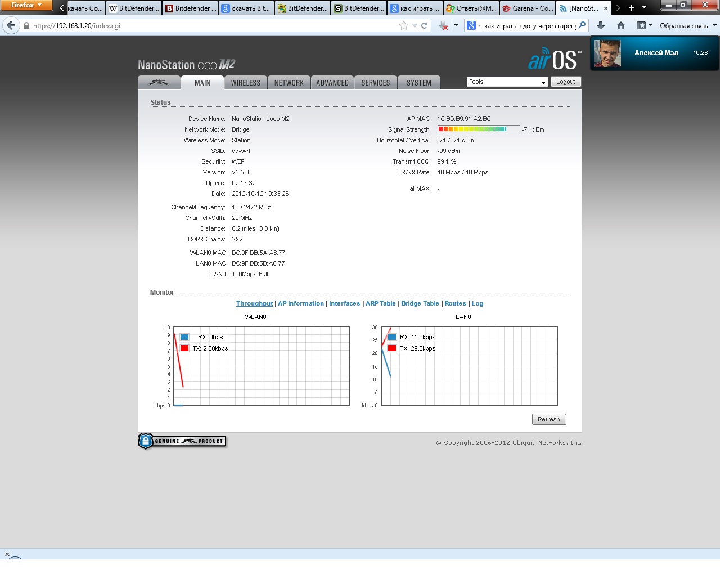Open the dropdown next to the red-X icon

pos(456,25)
